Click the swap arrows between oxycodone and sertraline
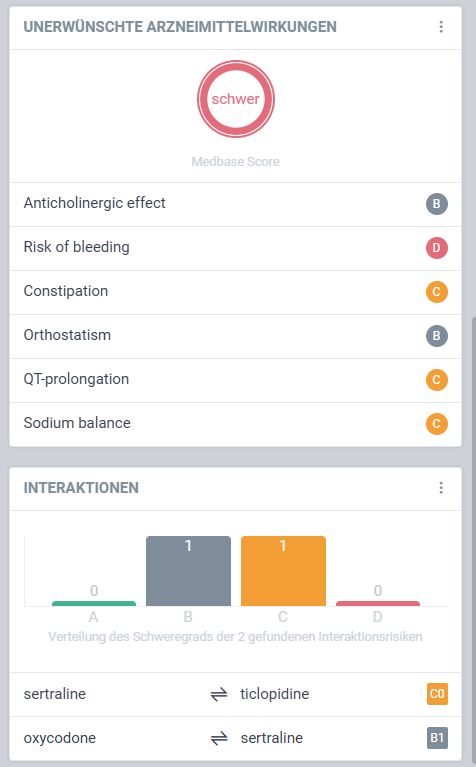Viewport: 476px width, 767px height. [219, 738]
